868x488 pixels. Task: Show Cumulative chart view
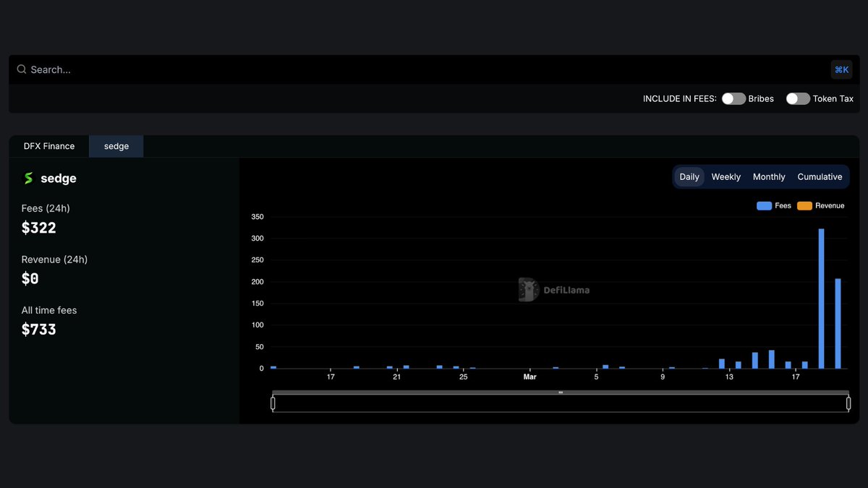pyautogui.click(x=820, y=176)
